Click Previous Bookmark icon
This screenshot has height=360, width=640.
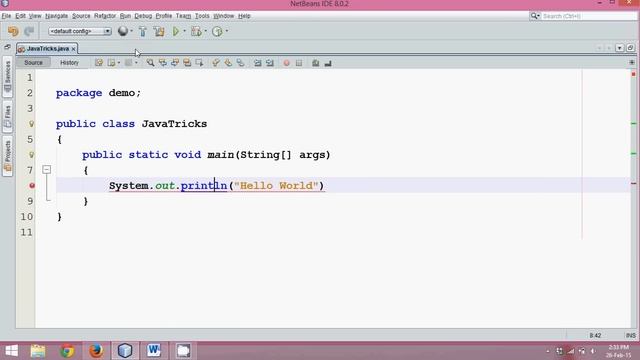pyautogui.click(x=216, y=63)
